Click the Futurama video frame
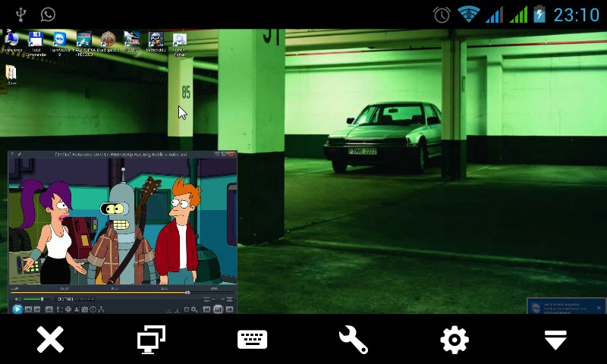607x364 pixels. tap(122, 221)
